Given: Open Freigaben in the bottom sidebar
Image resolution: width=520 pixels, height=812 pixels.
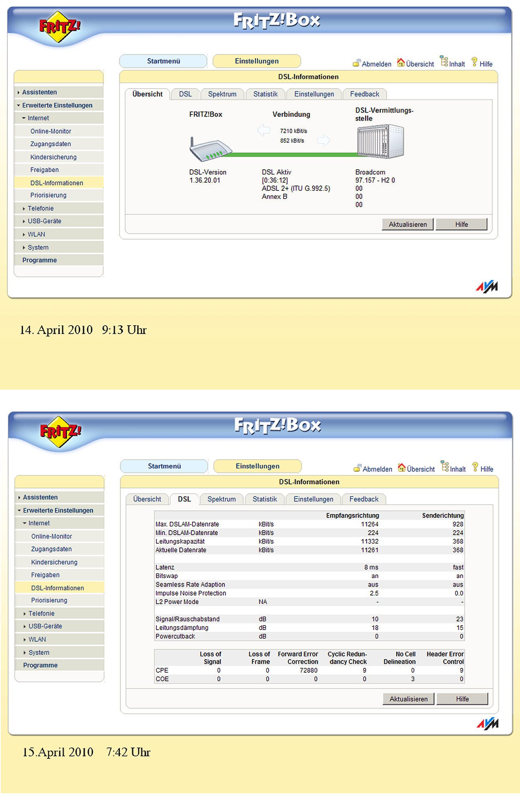Looking at the screenshot, I should pyautogui.click(x=60, y=575).
